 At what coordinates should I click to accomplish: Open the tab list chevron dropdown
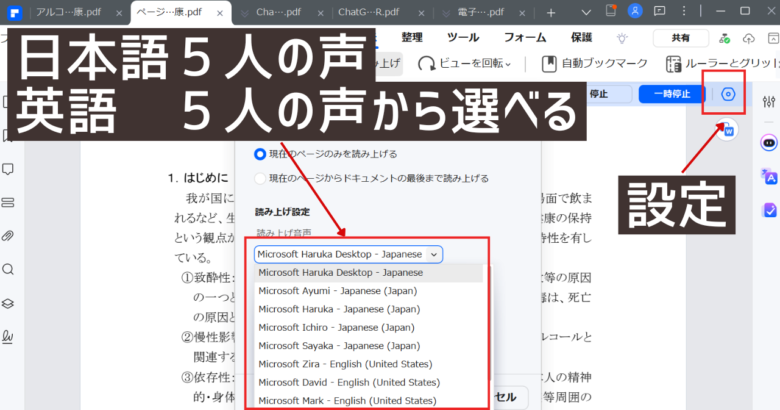point(586,12)
